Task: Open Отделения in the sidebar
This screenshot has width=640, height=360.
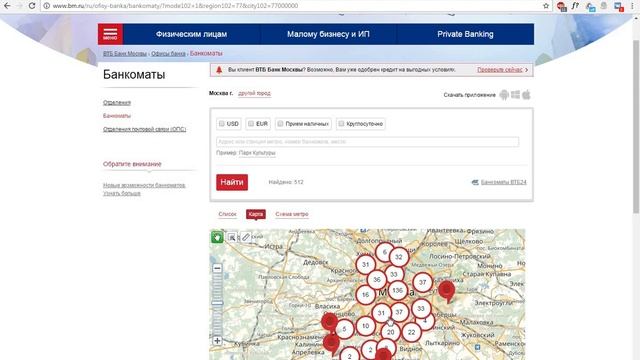Action: [117, 102]
